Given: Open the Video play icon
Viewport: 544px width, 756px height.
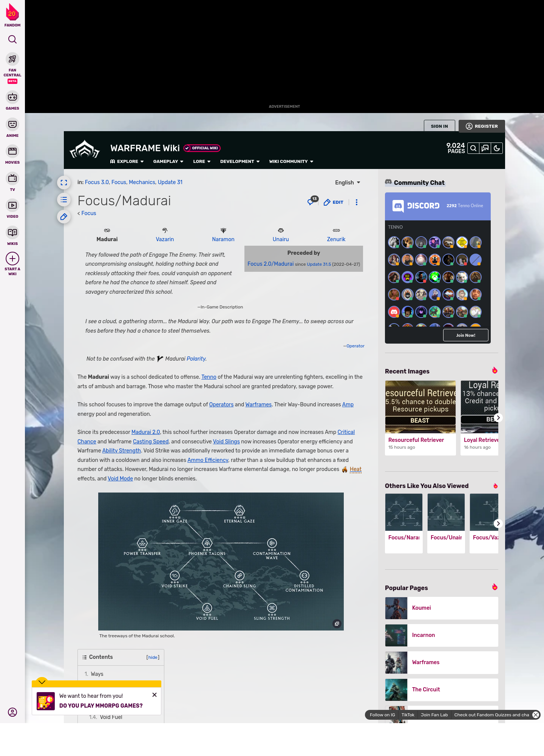Looking at the screenshot, I should pyautogui.click(x=12, y=205).
